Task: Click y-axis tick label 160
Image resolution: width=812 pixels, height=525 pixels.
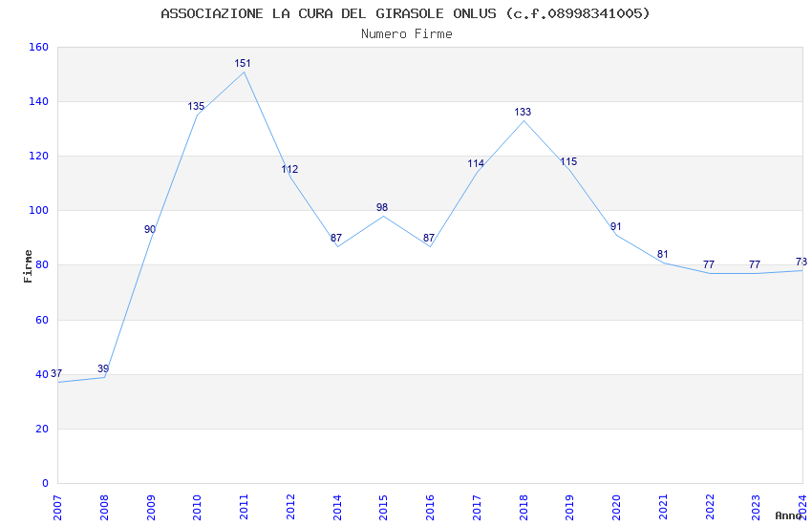Action: tap(38, 47)
